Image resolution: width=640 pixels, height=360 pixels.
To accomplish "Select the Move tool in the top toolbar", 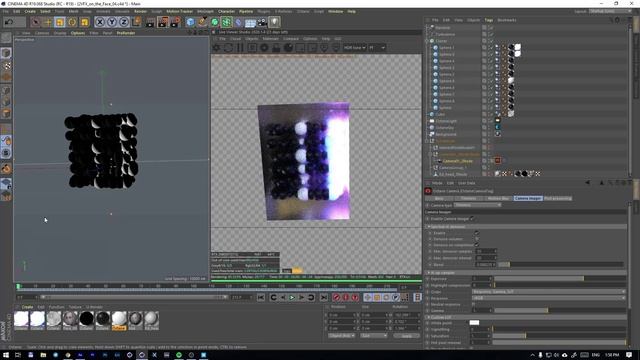I will click(x=48, y=22).
